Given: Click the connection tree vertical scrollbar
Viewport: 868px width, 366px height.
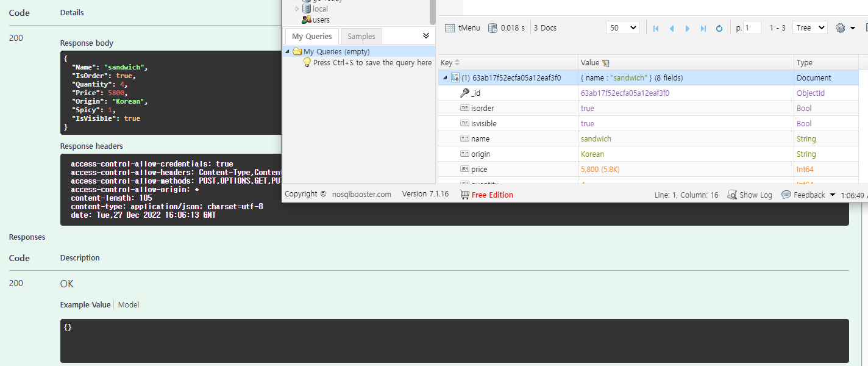Looking at the screenshot, I should click(x=433, y=12).
